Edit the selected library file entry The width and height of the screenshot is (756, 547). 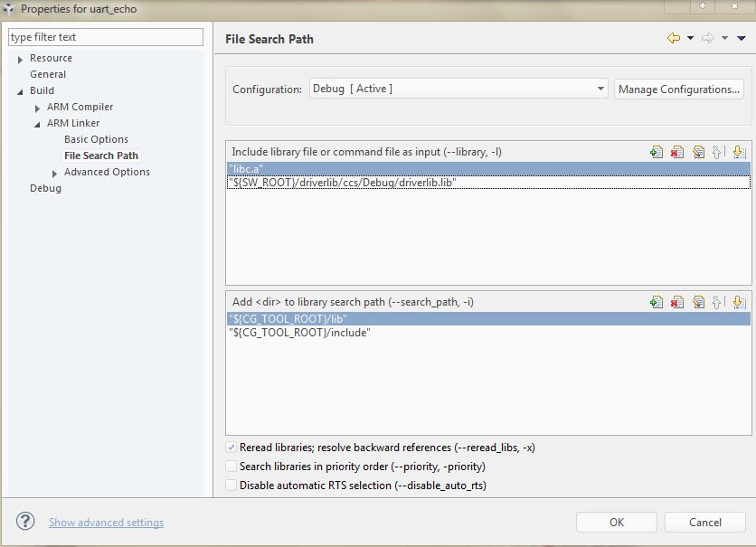(x=698, y=152)
